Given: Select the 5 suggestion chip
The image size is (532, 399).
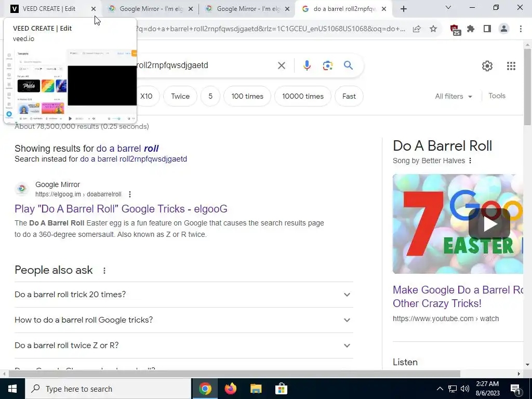Looking at the screenshot, I should 210,96.
